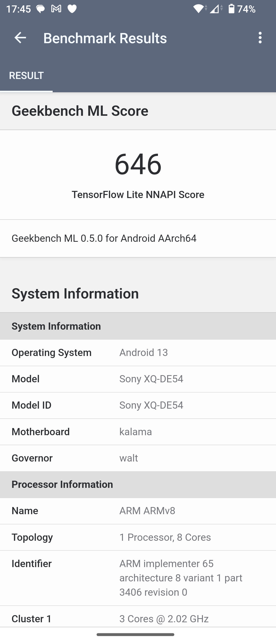Select the Operating System row
Viewport: 276px width, 644px height.
138,353
